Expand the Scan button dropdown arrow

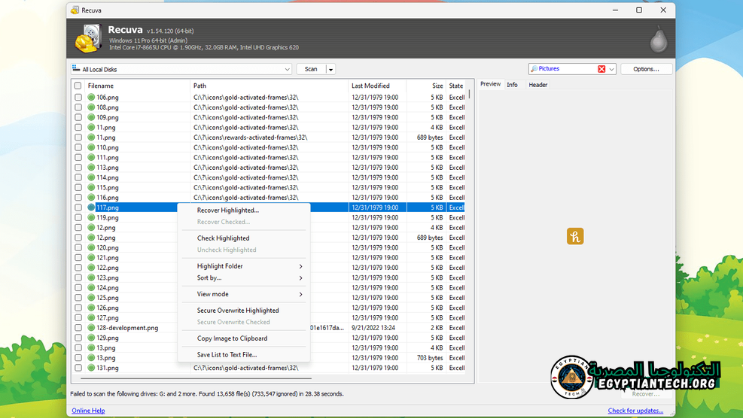(x=331, y=69)
